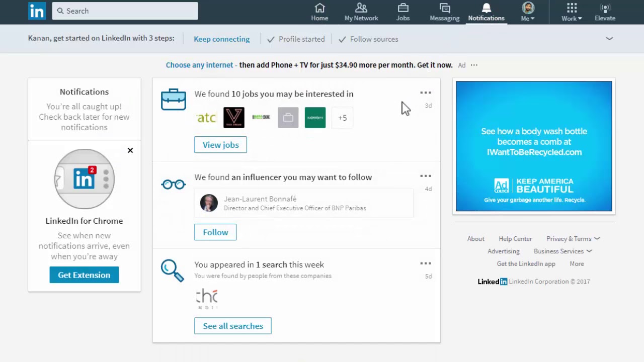
Task: Expand the Work apps menu
Action: [572, 12]
